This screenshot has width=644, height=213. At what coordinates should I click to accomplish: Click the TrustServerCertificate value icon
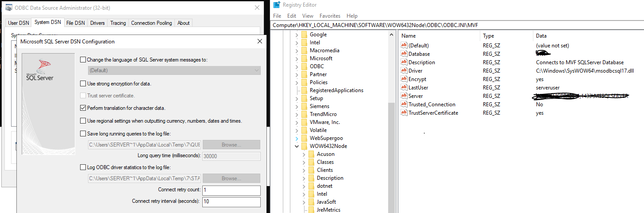pos(404,113)
